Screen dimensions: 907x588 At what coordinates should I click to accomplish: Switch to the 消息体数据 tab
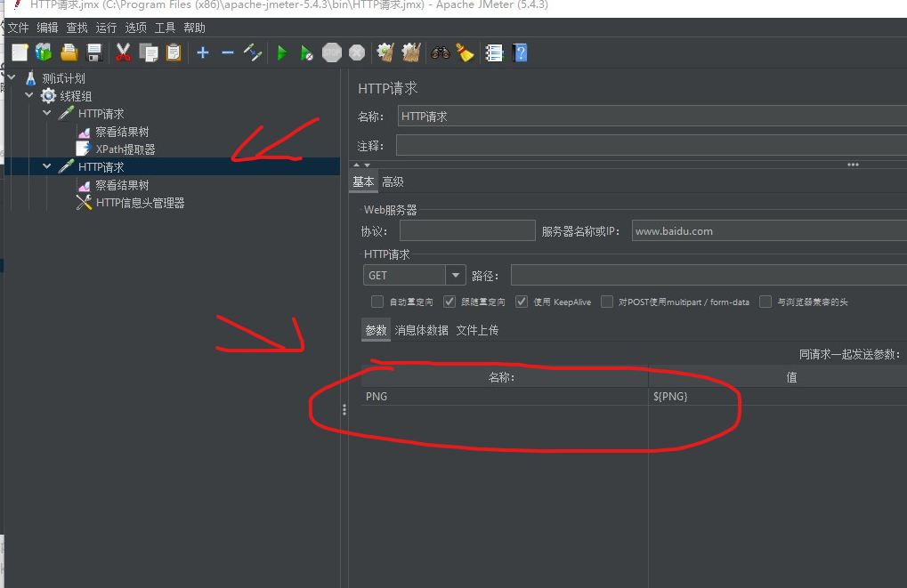click(421, 330)
